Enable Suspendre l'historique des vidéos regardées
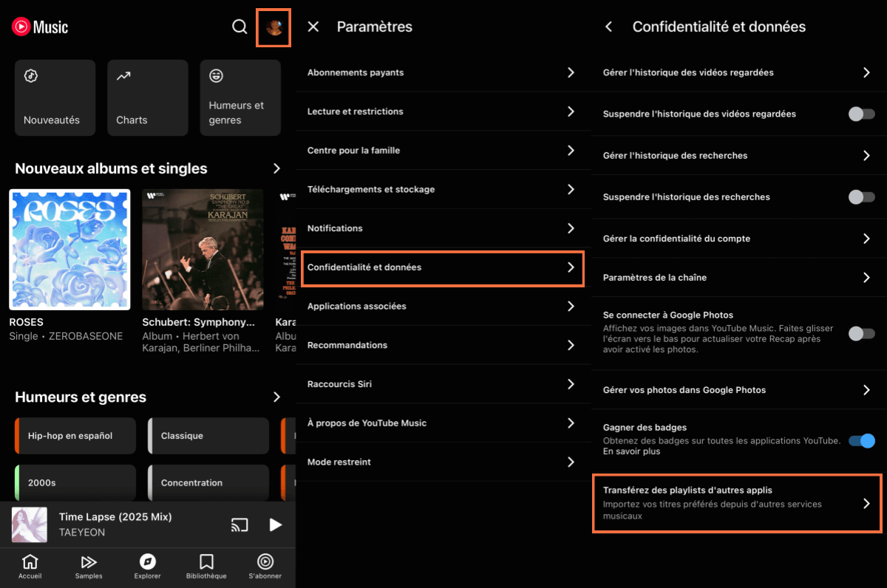 [861, 114]
